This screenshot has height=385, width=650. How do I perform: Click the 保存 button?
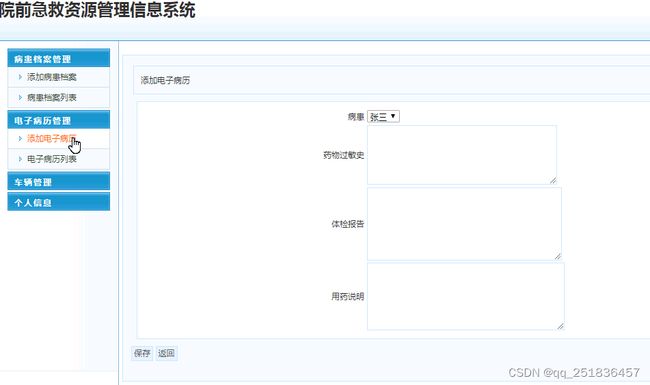142,353
